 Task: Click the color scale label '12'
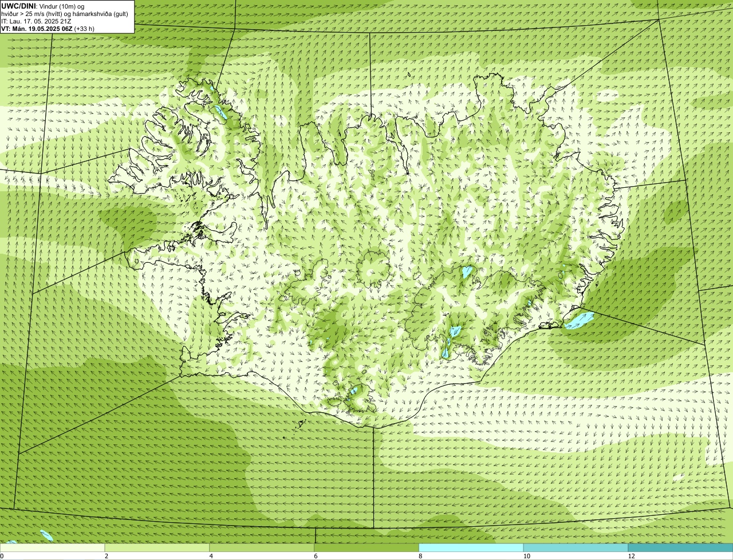click(631, 556)
